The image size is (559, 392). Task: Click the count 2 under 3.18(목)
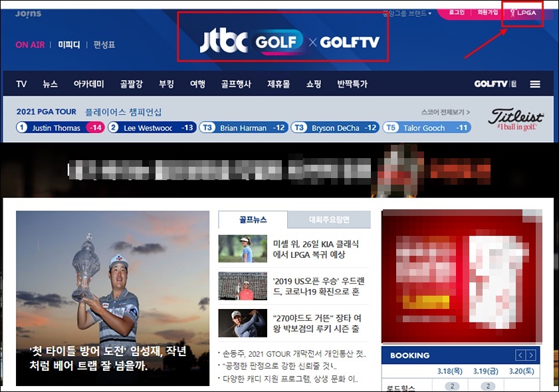click(453, 386)
